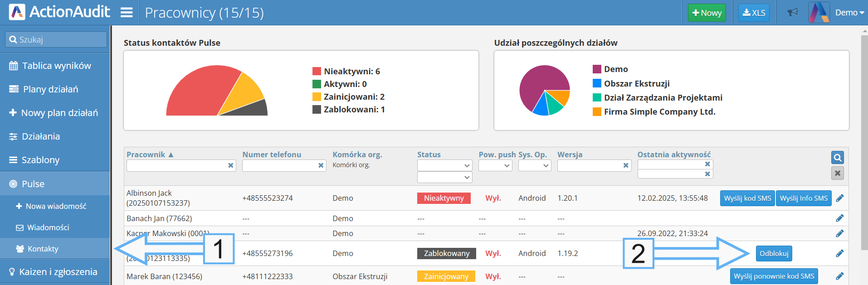
Task: Open the Pow. push filter dropdown
Action: (495, 166)
